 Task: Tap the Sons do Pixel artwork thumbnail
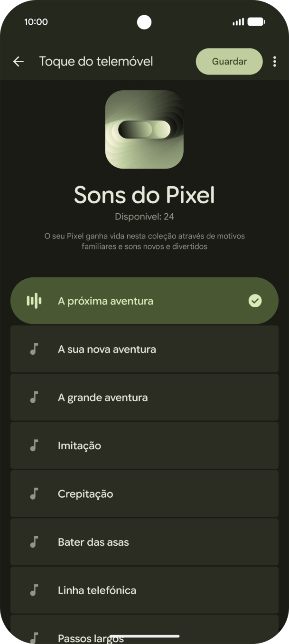(x=144, y=130)
